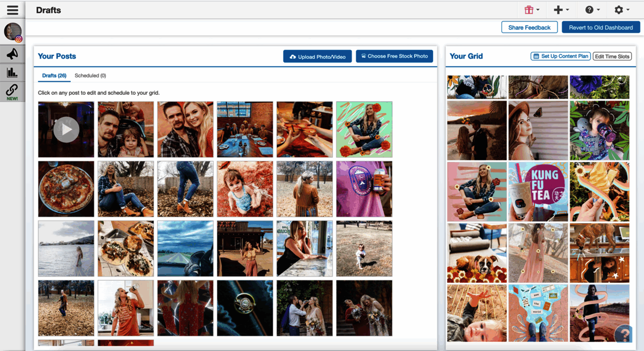
Task: Expand the gift icon dropdown
Action: pos(532,10)
